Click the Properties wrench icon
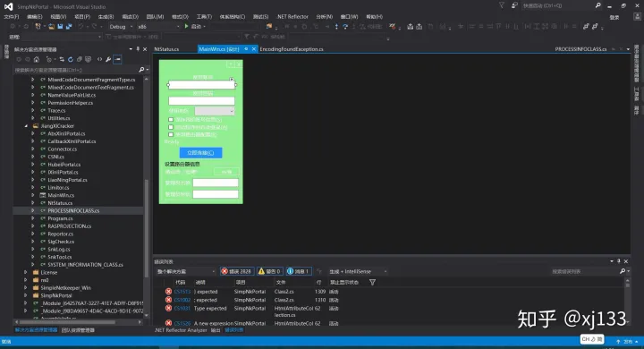Image resolution: width=644 pixels, height=349 pixels. [108, 59]
